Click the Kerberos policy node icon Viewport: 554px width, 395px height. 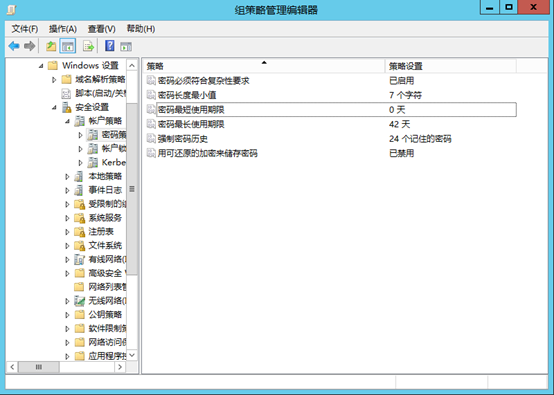[x=93, y=163]
